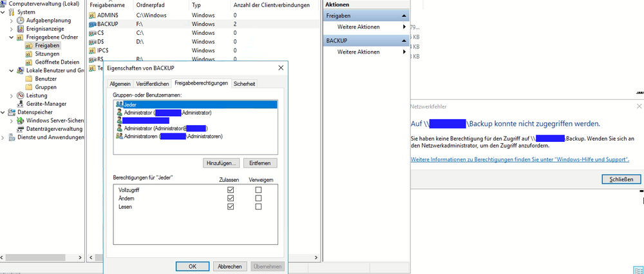Open the Aufgabenplanung icon in tree
This screenshot has height=274, width=644.
point(21,20)
